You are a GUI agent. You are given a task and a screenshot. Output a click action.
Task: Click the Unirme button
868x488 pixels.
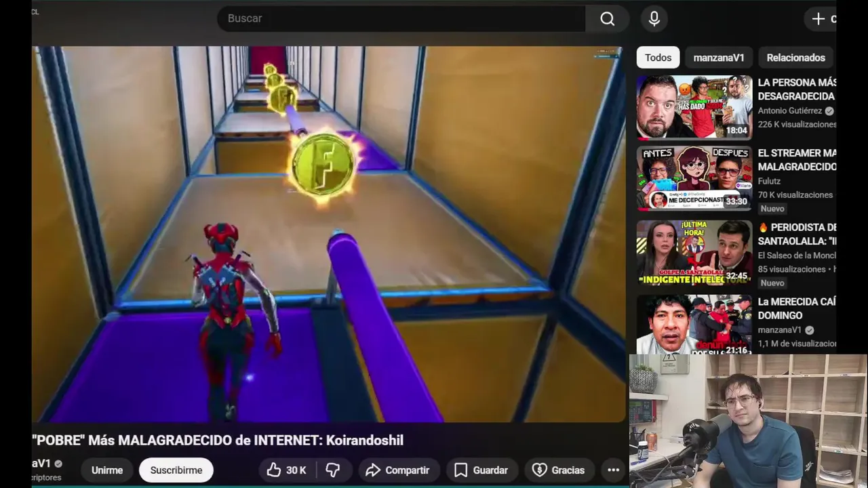point(107,470)
